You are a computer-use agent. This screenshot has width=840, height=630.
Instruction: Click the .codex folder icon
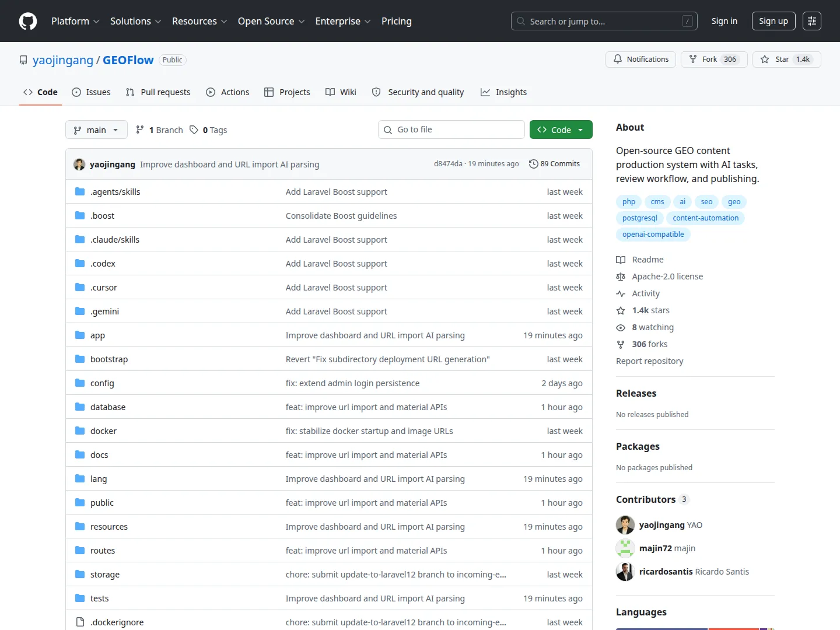[x=80, y=263]
